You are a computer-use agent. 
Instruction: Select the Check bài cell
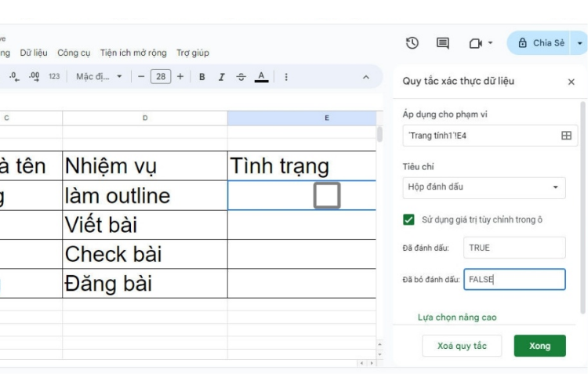coord(145,254)
